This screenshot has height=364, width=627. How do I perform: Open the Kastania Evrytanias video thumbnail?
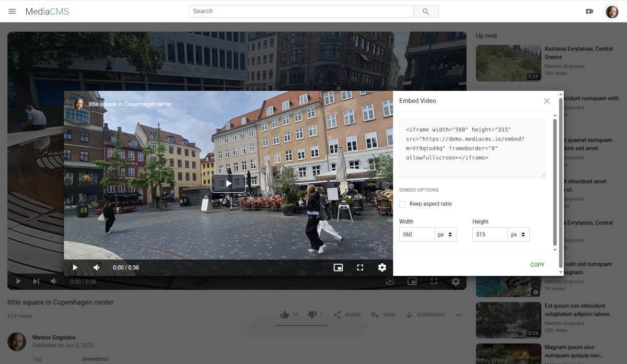pyautogui.click(x=508, y=63)
